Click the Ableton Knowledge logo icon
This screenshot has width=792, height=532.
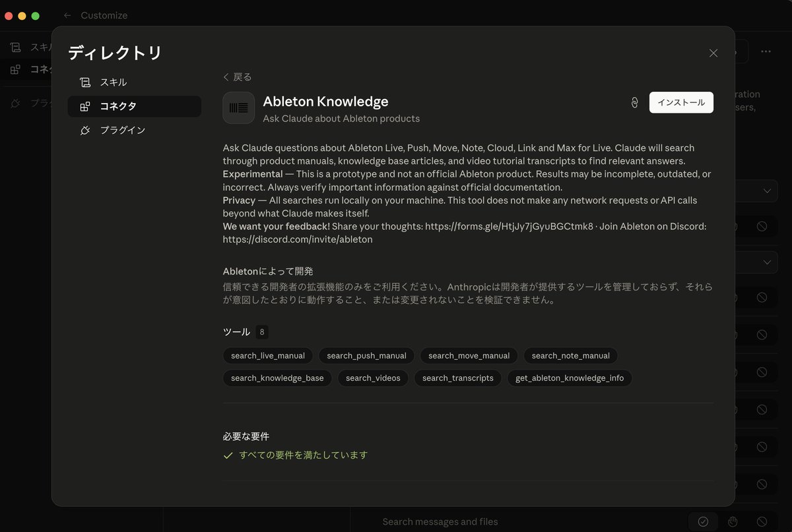(x=238, y=108)
